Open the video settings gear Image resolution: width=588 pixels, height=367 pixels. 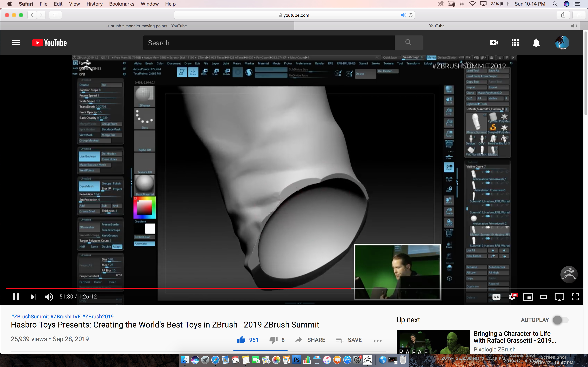[512, 297]
